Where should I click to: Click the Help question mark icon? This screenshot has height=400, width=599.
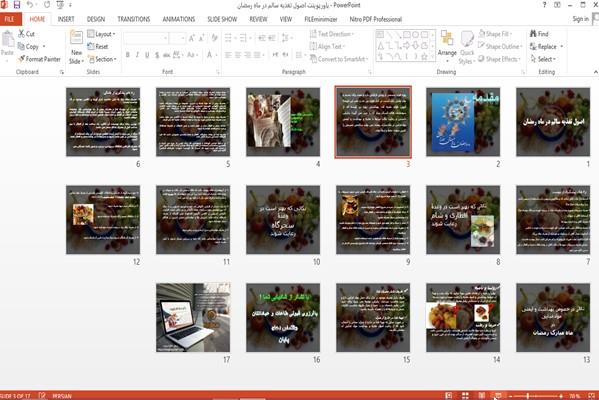[544, 5]
